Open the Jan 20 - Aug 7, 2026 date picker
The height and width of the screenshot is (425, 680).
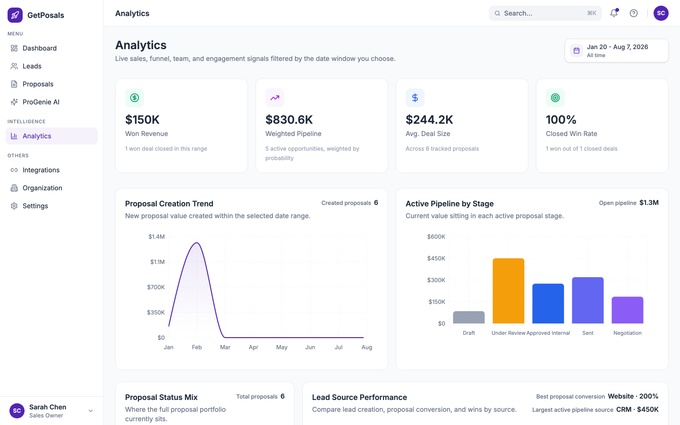coord(616,51)
